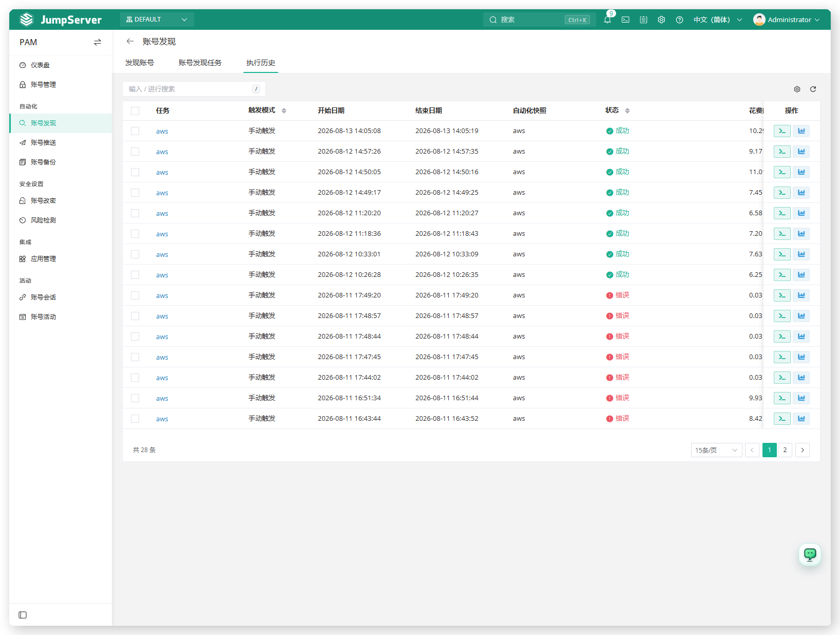Open the help question mark icon

click(679, 20)
